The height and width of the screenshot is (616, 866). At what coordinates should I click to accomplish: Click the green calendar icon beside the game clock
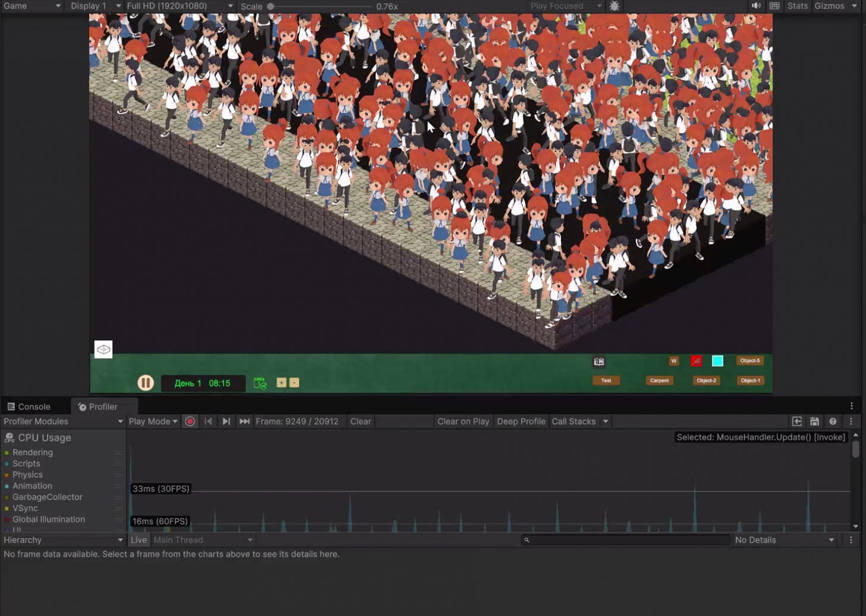point(260,383)
